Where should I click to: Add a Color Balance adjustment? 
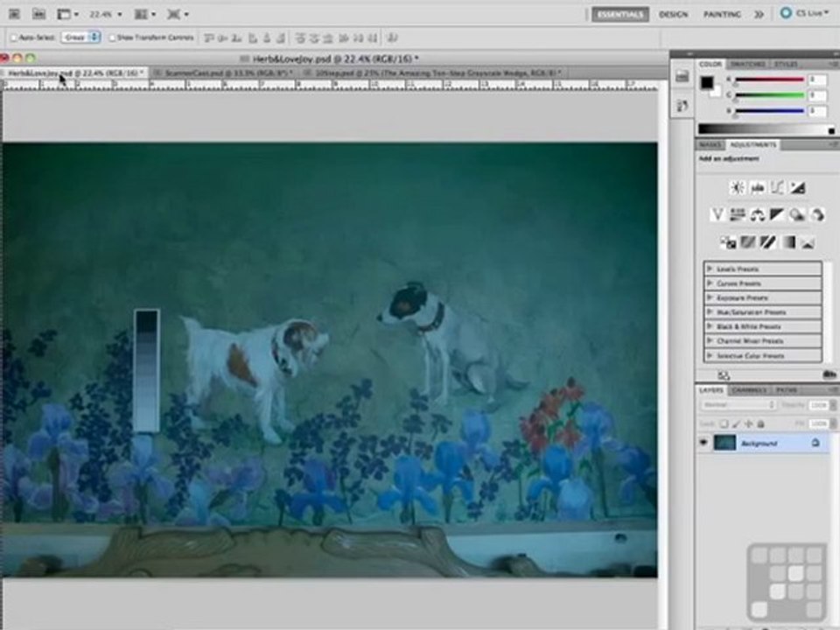click(x=757, y=215)
